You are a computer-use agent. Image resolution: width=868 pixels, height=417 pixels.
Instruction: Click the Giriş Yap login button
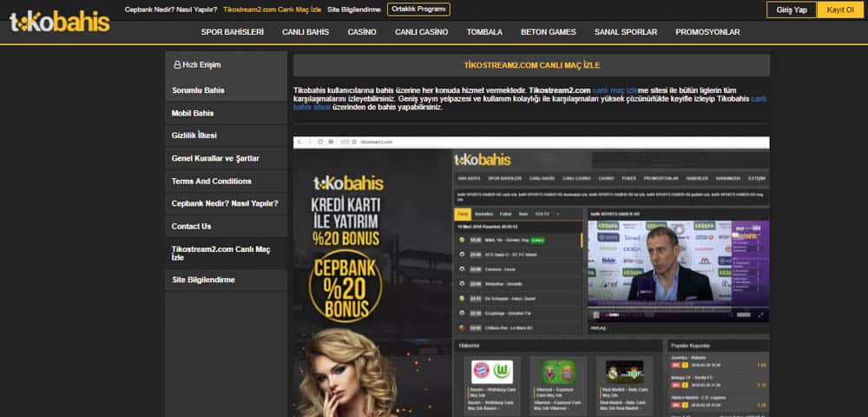(792, 10)
